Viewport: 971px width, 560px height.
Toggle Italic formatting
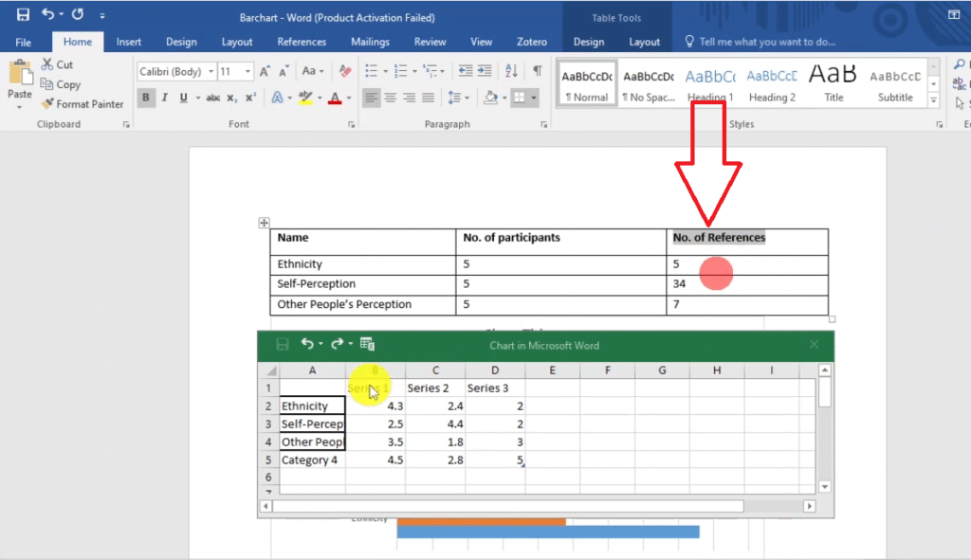point(164,98)
